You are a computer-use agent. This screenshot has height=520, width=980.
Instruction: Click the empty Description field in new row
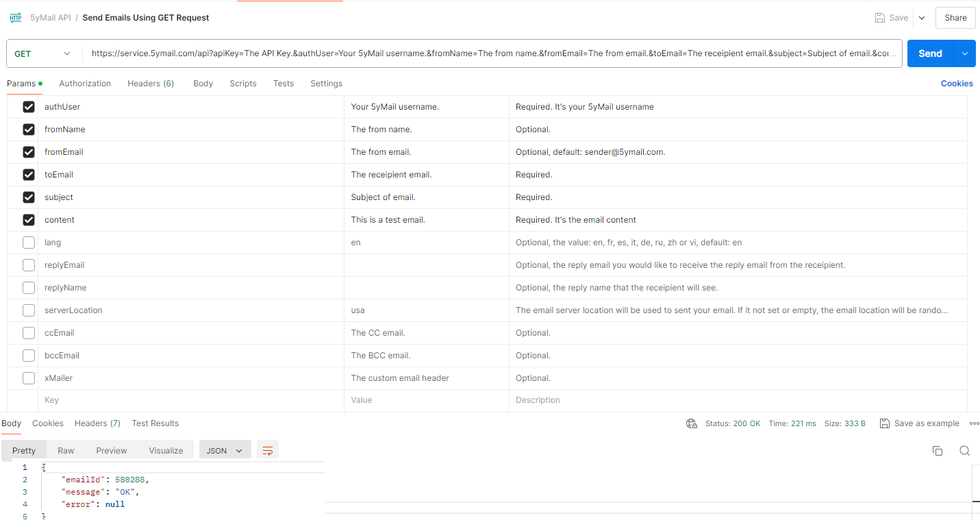(x=738, y=400)
